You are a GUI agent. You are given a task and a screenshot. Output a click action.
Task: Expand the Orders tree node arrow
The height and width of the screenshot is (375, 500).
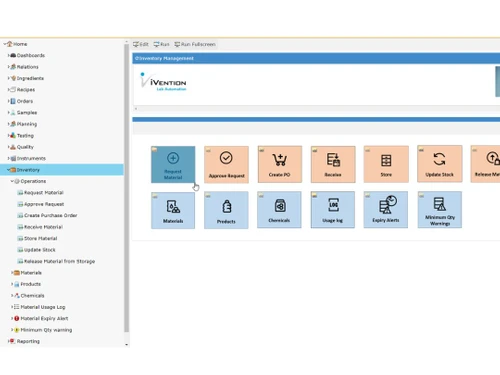8,101
